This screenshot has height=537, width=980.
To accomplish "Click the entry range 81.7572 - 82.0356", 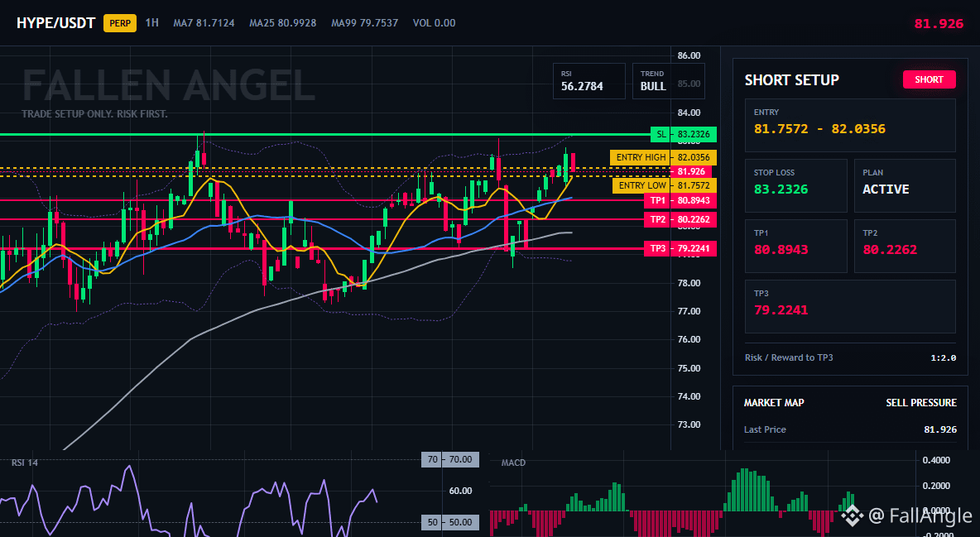I will coord(819,129).
